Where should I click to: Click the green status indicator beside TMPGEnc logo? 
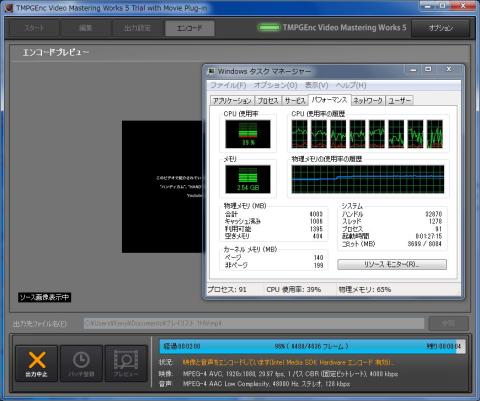[269, 27]
